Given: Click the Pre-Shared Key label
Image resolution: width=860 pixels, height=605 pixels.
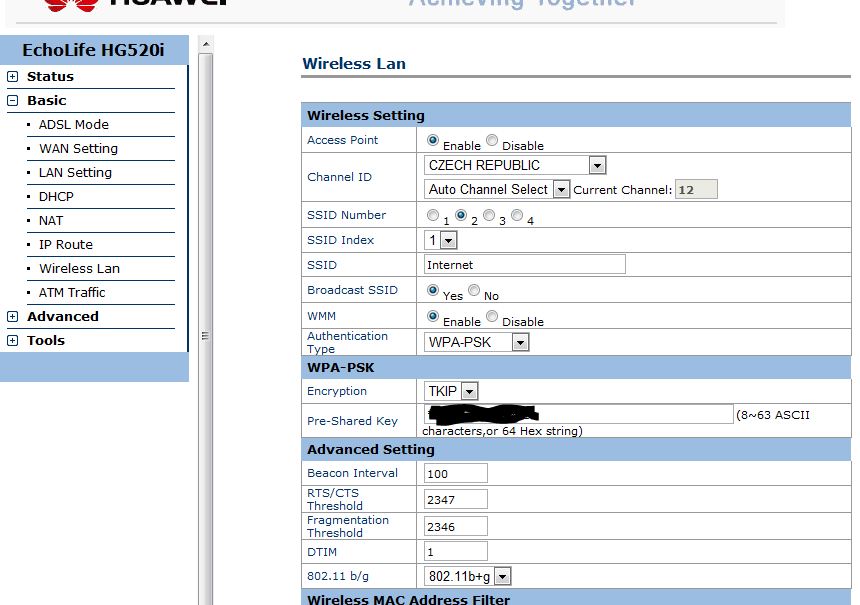Looking at the screenshot, I should coord(352,421).
